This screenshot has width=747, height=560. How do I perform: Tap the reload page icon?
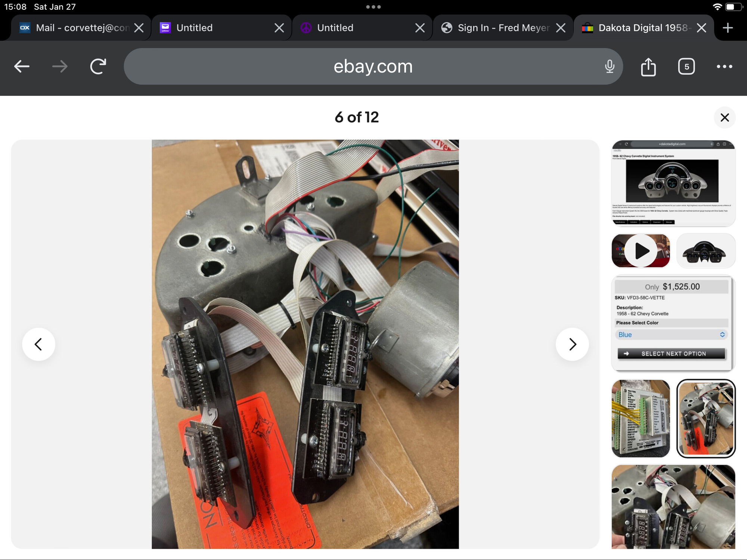(97, 66)
